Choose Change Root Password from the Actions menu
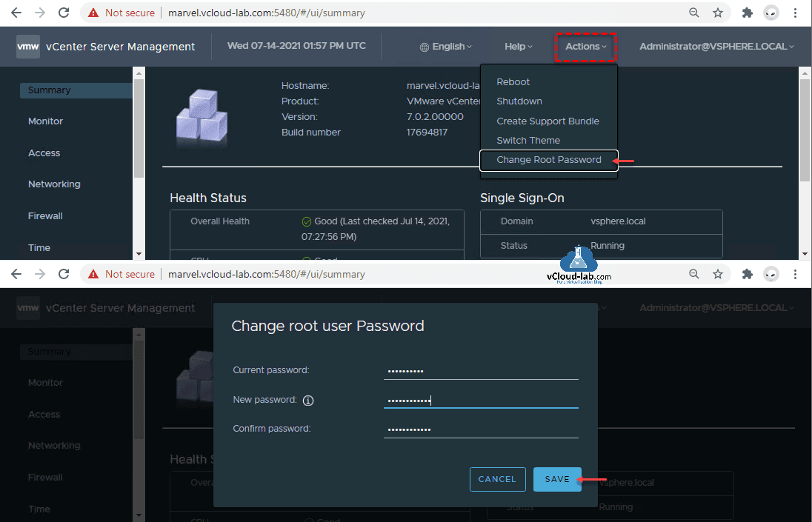Viewport: 812px width, 522px height. click(x=549, y=160)
